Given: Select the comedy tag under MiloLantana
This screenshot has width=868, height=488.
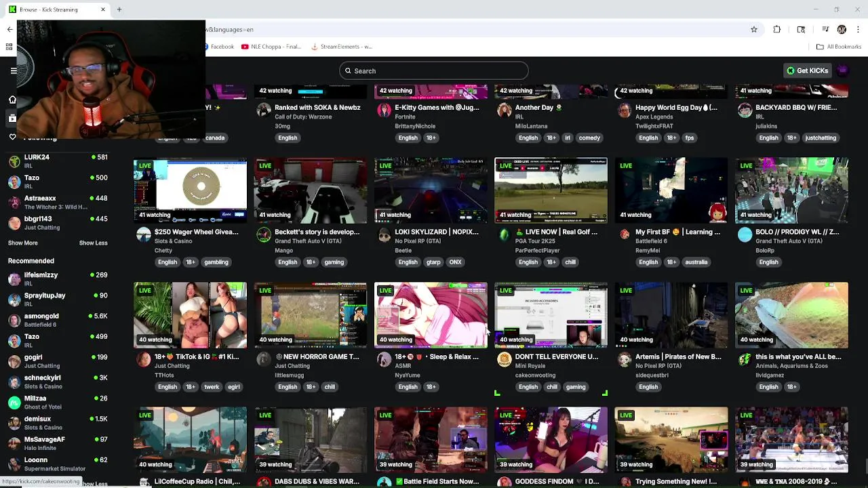Looking at the screenshot, I should [589, 138].
